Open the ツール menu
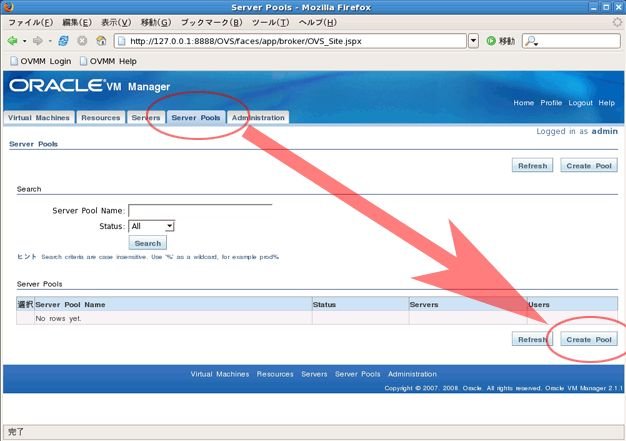 click(x=270, y=22)
